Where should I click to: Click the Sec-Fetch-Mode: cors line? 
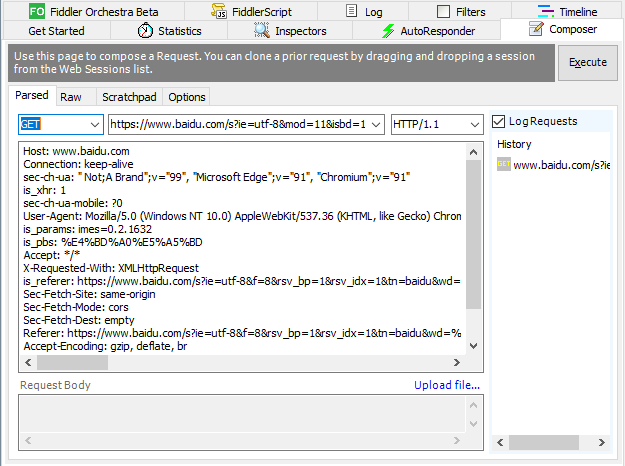pyautogui.click(x=76, y=307)
